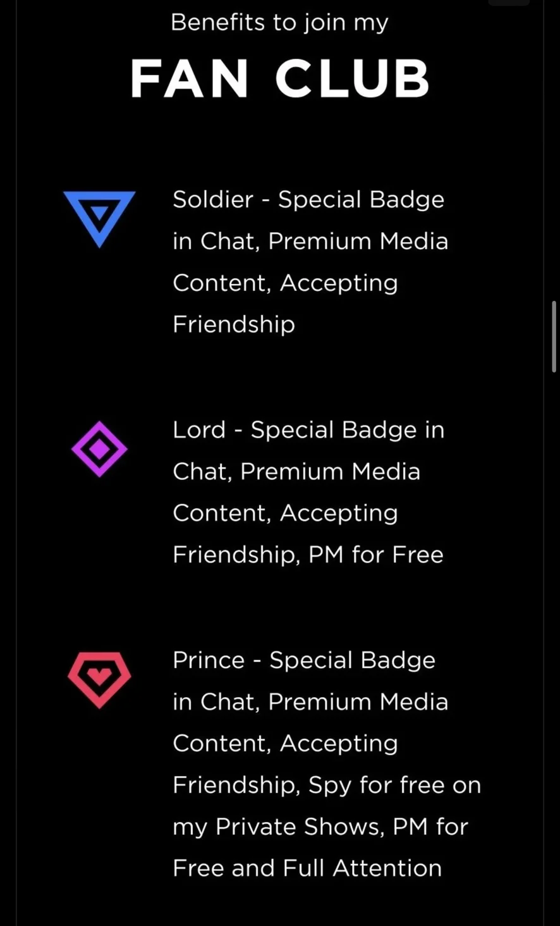Click Lord tier's 'Chat, Premium Media' line
The height and width of the screenshot is (926, 560).
pos(296,472)
